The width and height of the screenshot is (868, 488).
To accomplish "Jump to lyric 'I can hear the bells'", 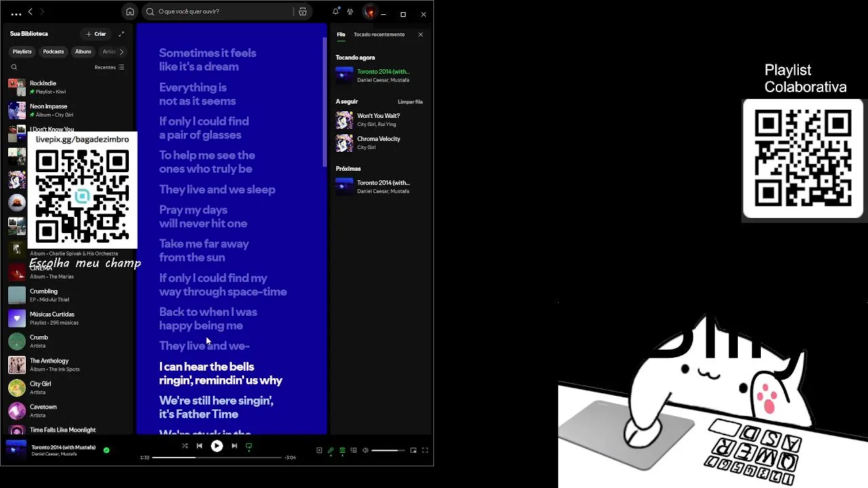I will click(220, 373).
